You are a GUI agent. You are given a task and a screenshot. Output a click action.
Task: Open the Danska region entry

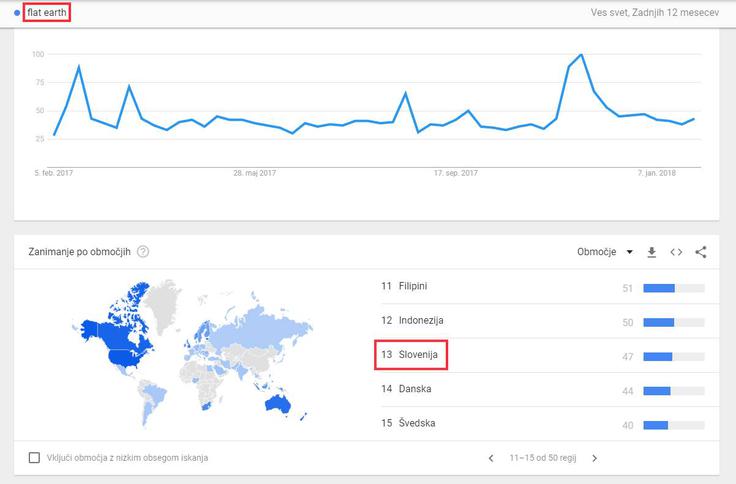click(543, 389)
